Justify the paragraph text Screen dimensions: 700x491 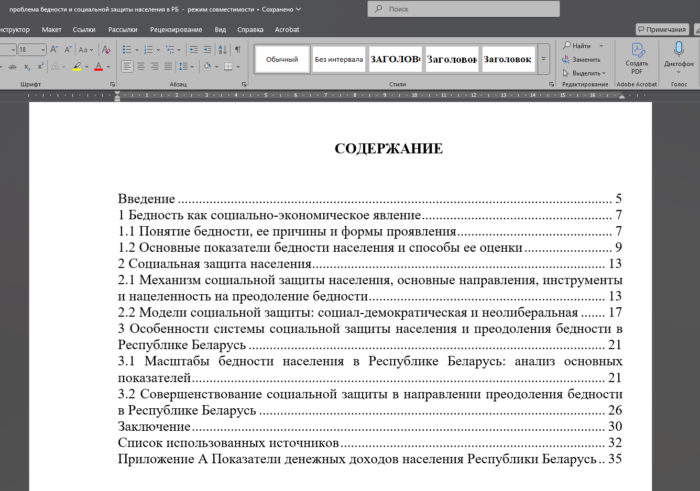click(x=168, y=67)
